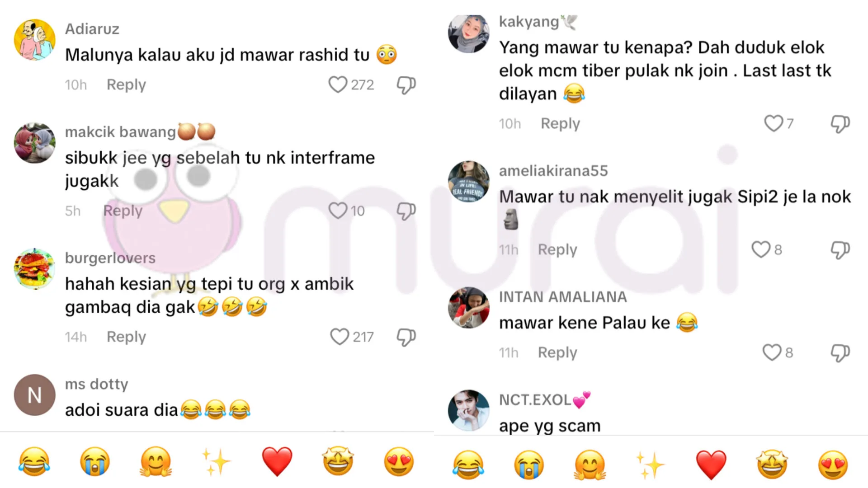
Task: Reply to kakyang's comment
Action: click(x=560, y=123)
